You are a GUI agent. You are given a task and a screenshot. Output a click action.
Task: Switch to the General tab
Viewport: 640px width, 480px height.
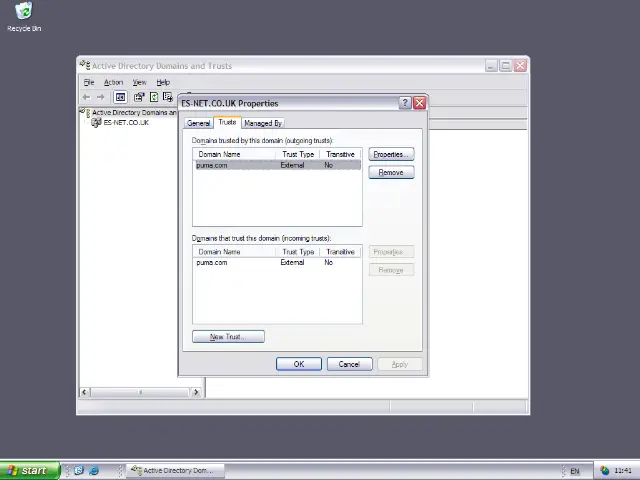click(x=199, y=123)
